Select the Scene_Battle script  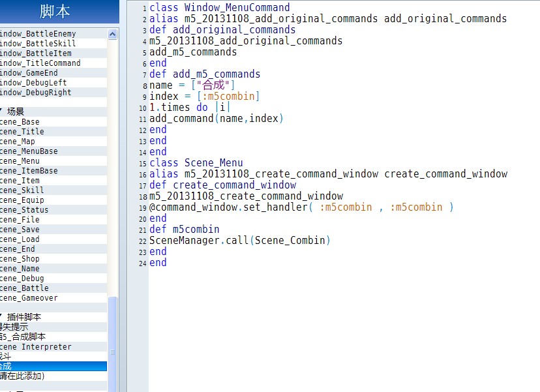click(53, 288)
